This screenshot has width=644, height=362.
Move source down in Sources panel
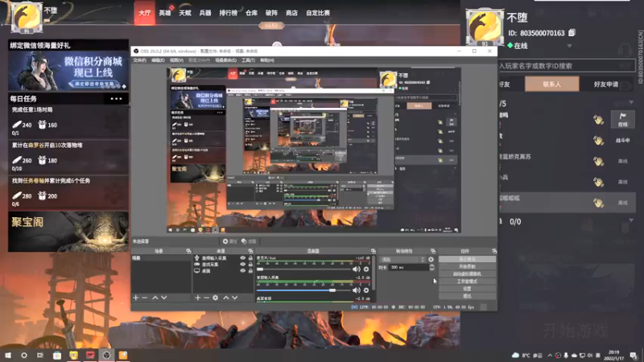coord(234,298)
